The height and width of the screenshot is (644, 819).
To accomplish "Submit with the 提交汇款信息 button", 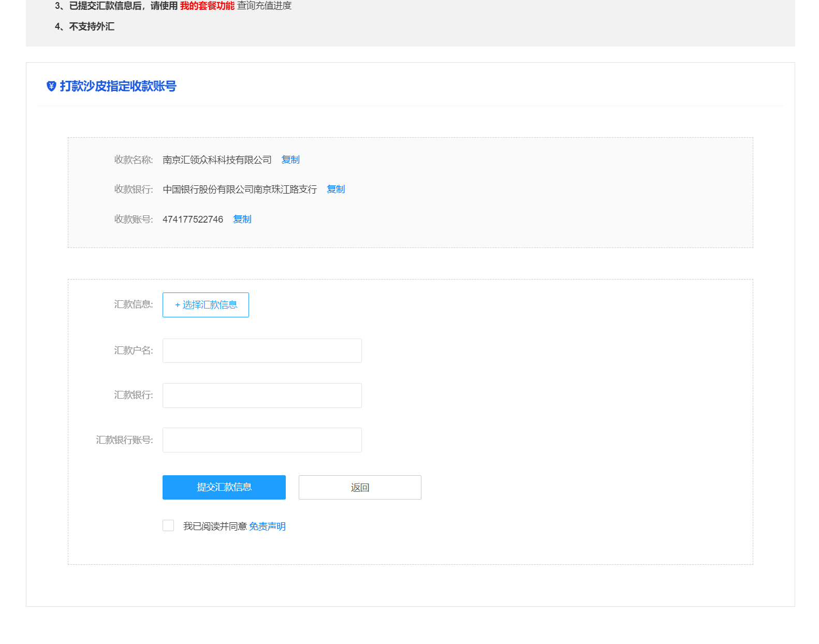I will pos(224,488).
